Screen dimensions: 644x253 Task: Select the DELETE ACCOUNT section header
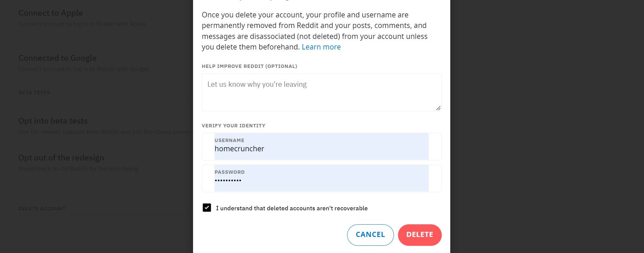42,208
